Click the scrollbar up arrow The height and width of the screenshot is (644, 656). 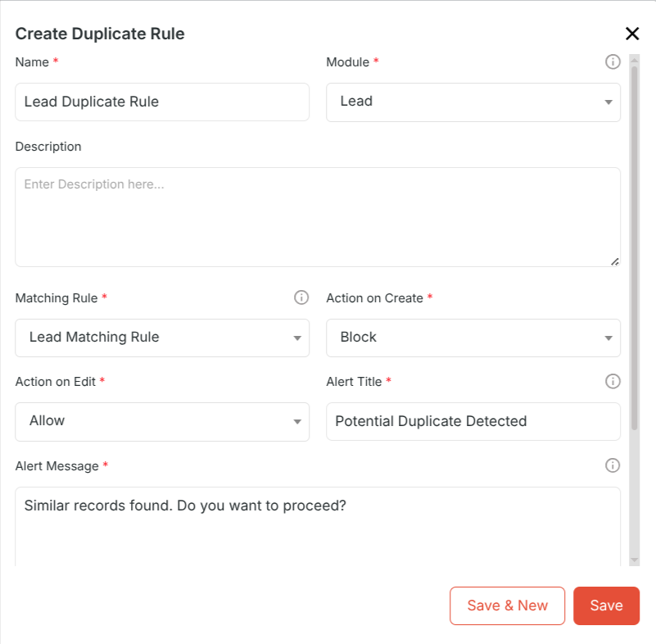click(x=634, y=60)
